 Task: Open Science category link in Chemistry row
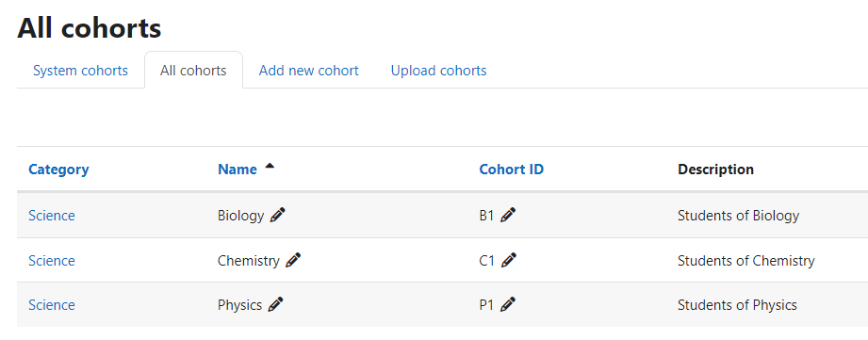(52, 260)
